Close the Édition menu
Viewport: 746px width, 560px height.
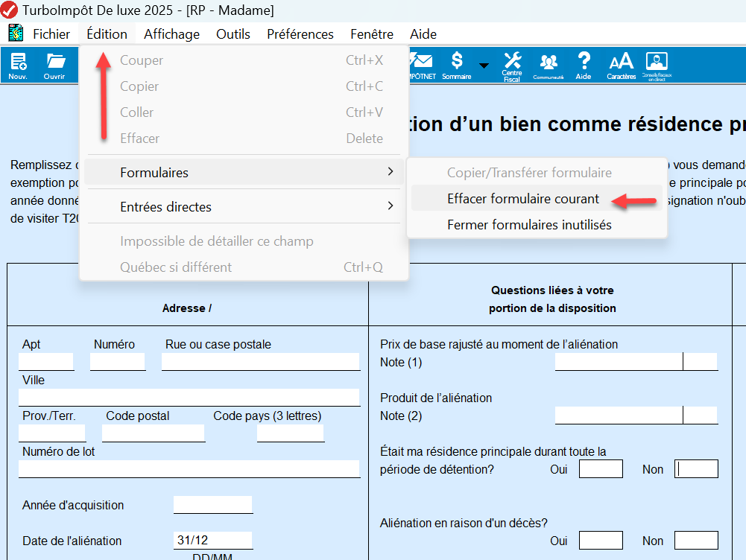point(107,34)
